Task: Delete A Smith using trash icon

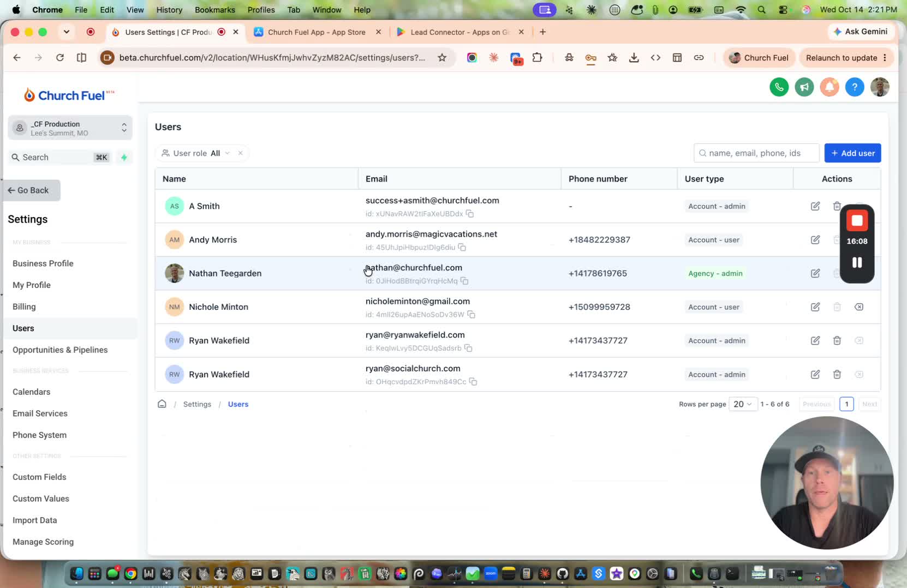Action: [x=837, y=206]
